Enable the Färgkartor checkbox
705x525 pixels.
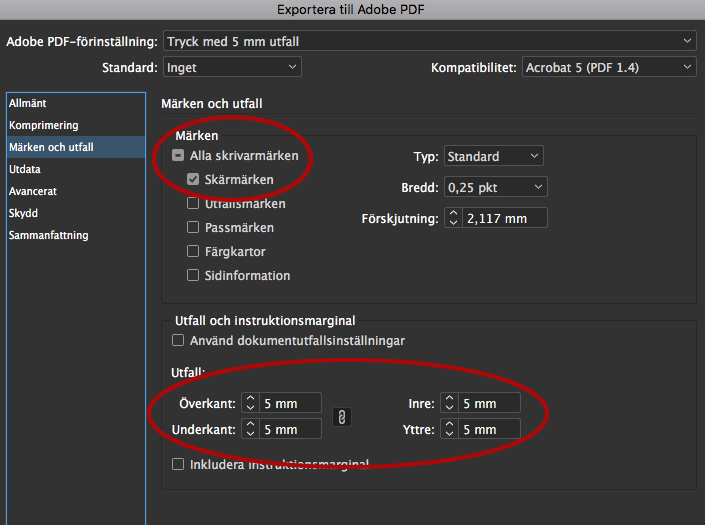[x=193, y=251]
